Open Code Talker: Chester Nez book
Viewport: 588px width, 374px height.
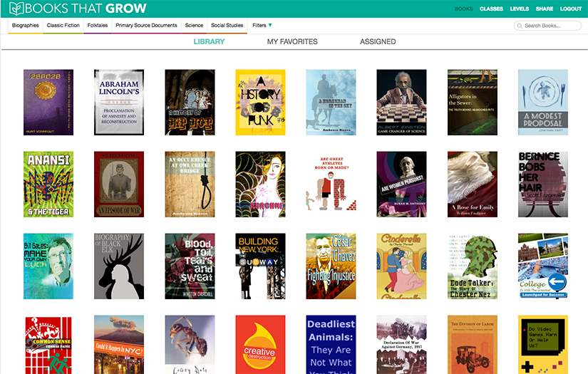pos(472,266)
